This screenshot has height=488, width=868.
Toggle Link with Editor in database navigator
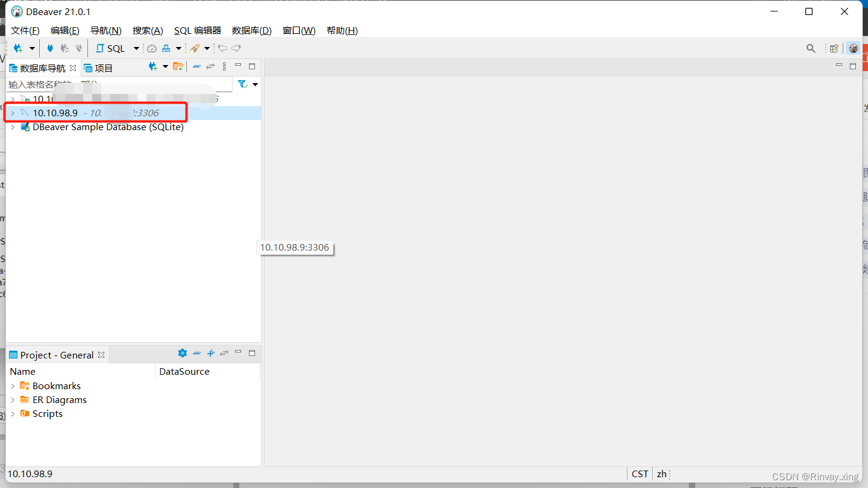coord(210,66)
